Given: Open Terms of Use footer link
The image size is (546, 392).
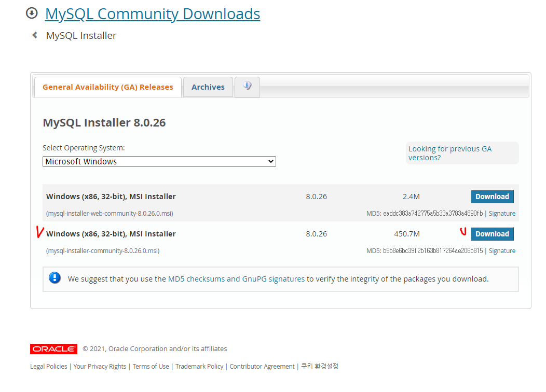Looking at the screenshot, I should (151, 366).
